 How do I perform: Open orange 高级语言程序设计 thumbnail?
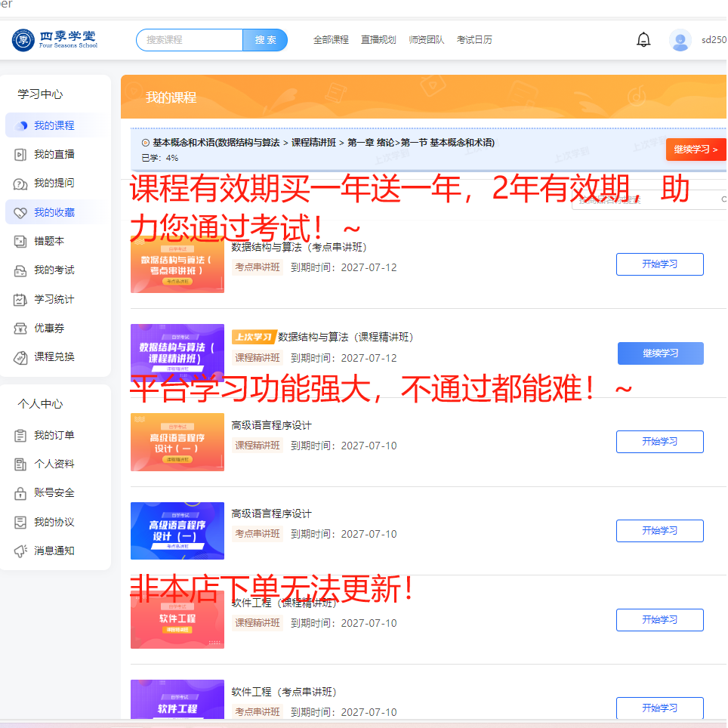(177, 442)
